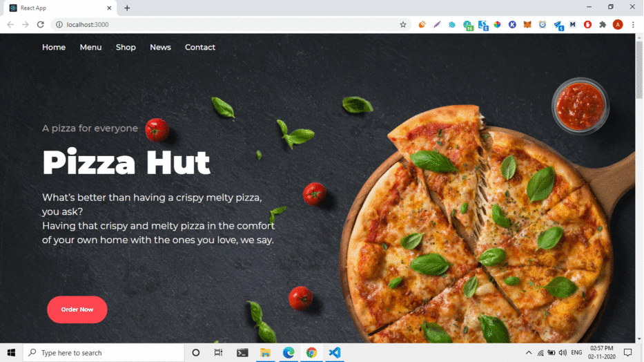Click the localhost:3000 address bar

(230, 25)
